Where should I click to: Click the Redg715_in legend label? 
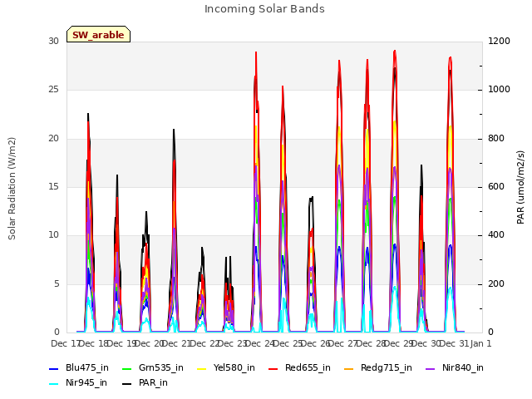click(387, 367)
